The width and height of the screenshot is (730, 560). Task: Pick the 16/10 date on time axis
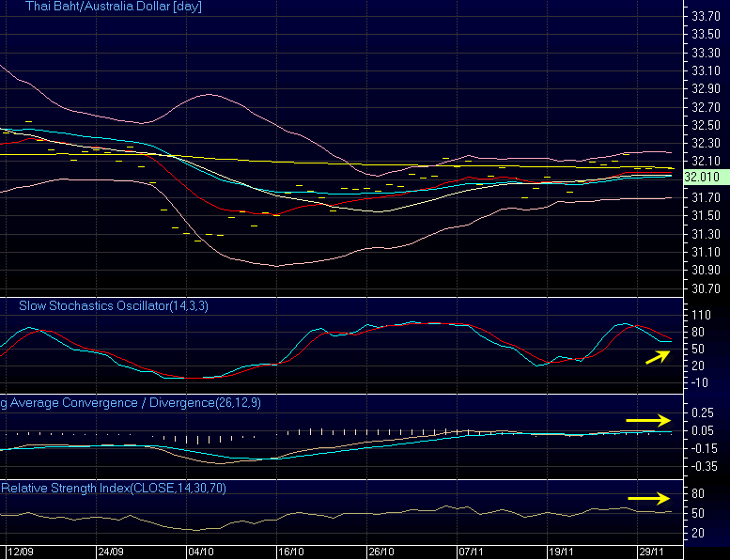click(290, 552)
